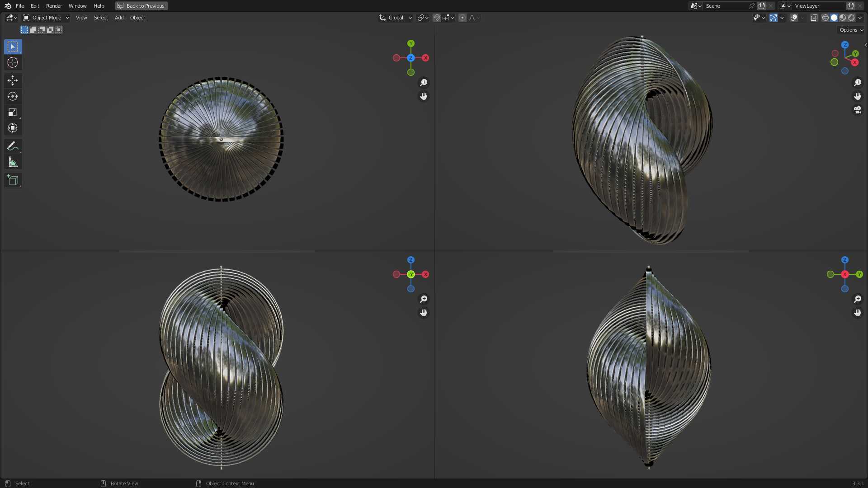The width and height of the screenshot is (868, 488).
Task: Select the Add Cube tool
Action: [x=13, y=180]
